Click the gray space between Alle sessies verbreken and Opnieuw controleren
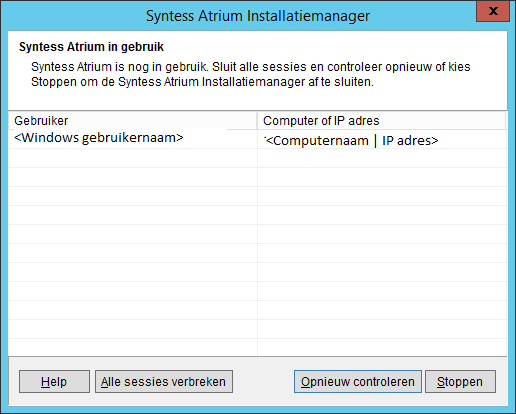 [263, 381]
